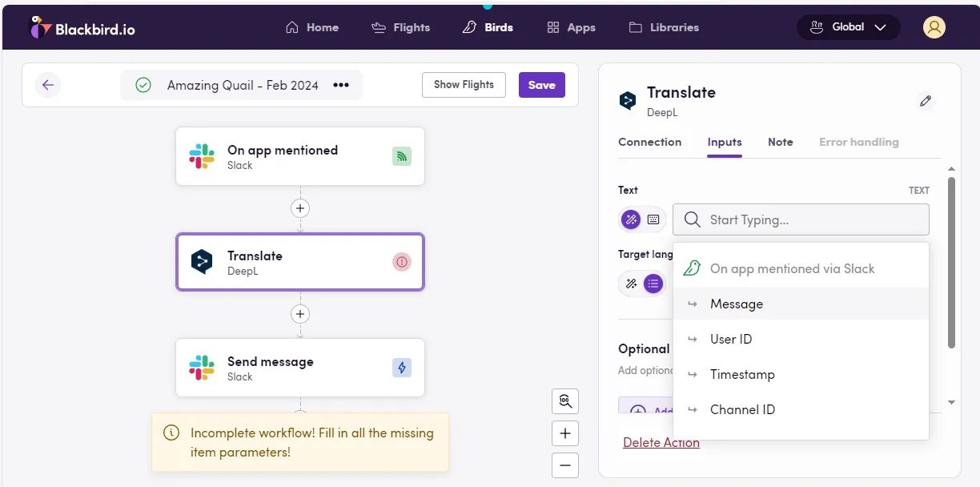Click the green RSS trigger icon on app mentioned
This screenshot has width=980, height=487.
click(x=401, y=155)
